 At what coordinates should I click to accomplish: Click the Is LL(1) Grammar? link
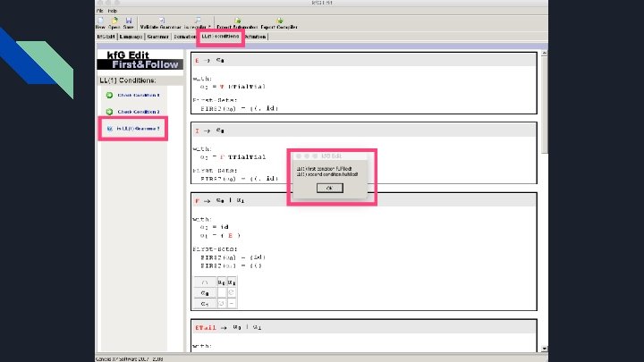coord(138,129)
